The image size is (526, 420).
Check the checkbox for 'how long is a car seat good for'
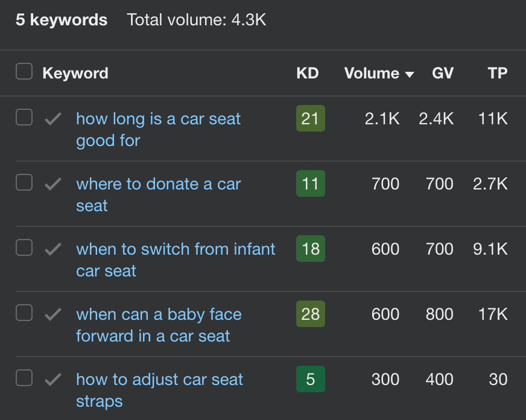pyautogui.click(x=24, y=117)
